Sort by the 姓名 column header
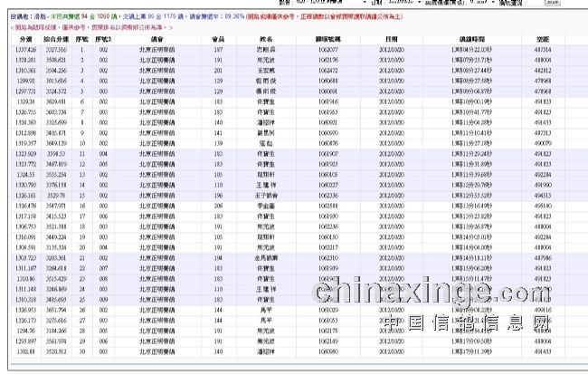 [x=266, y=41]
